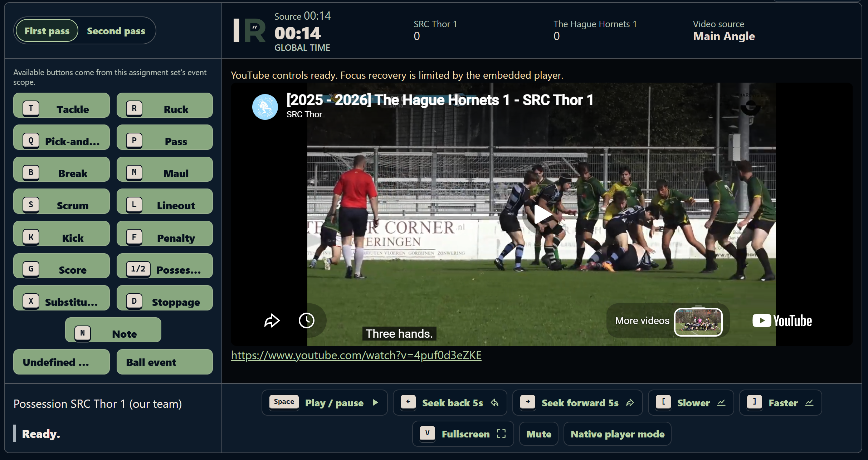
Task: Log a Maul event
Action: (165, 170)
